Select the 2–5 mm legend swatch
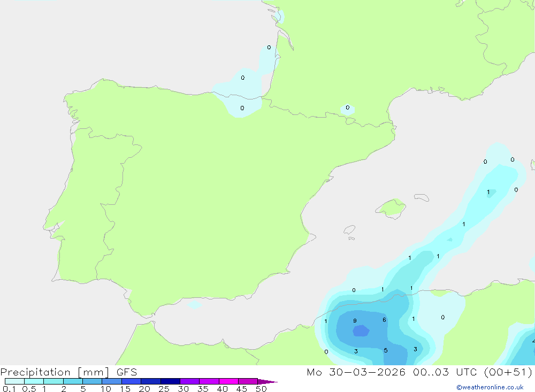 click(73, 381)
